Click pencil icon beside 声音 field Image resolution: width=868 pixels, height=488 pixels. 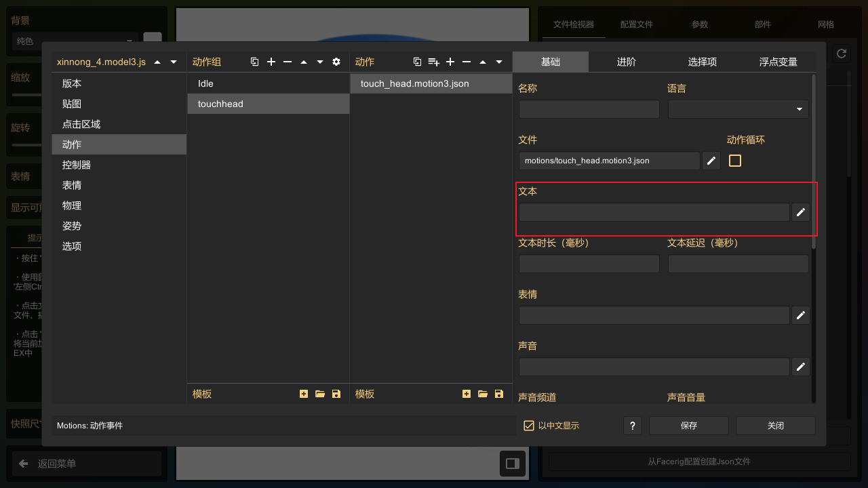coord(801,367)
